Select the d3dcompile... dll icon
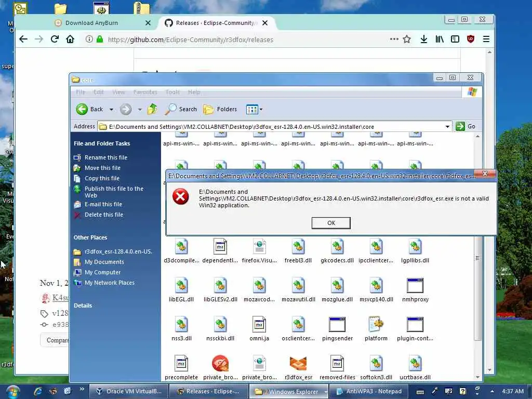This screenshot has height=399, width=532. (181, 246)
